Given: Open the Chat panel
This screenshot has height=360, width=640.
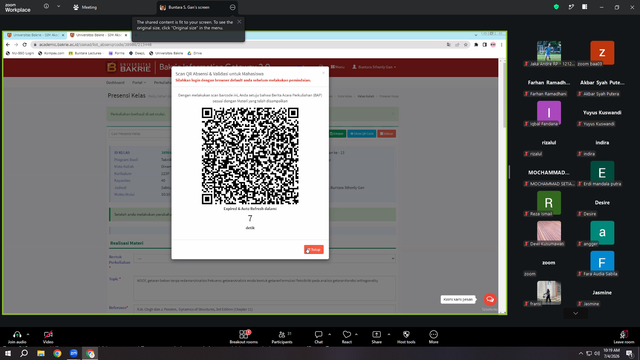Looking at the screenshot, I should [318, 337].
